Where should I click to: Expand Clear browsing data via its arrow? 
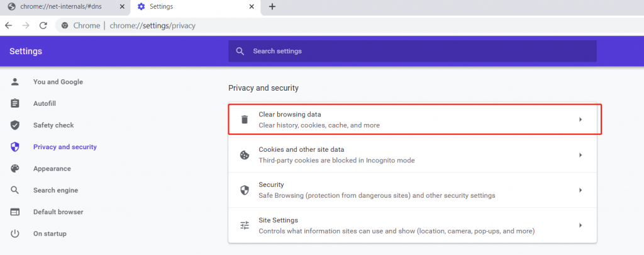pos(580,119)
